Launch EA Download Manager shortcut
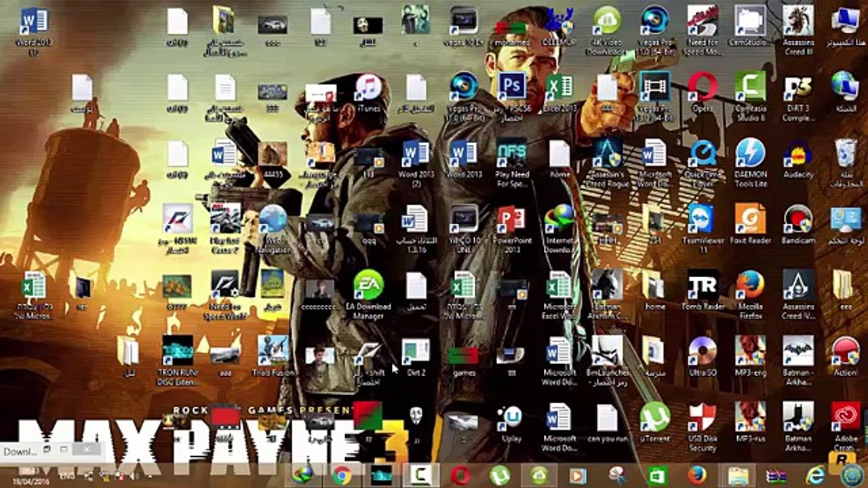This screenshot has width=868, height=488. click(x=368, y=295)
